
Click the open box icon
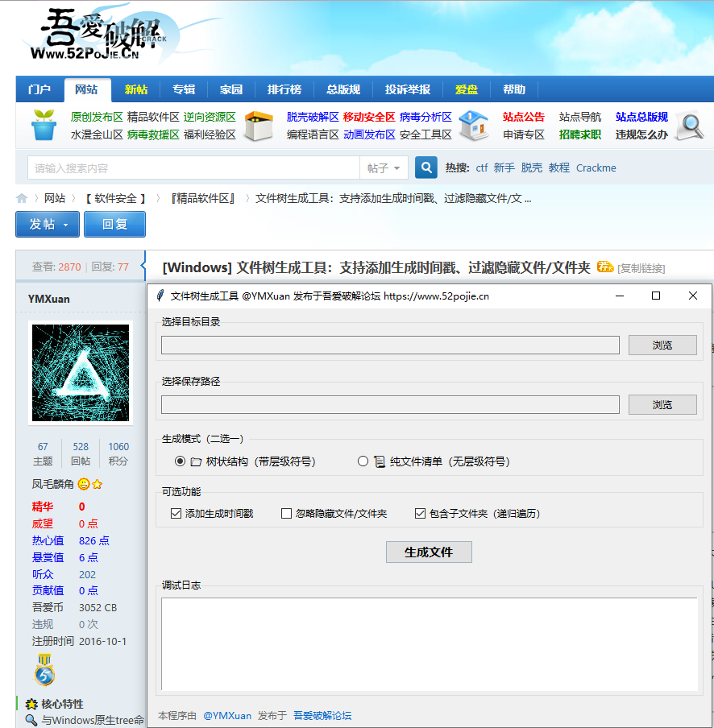pos(259,126)
